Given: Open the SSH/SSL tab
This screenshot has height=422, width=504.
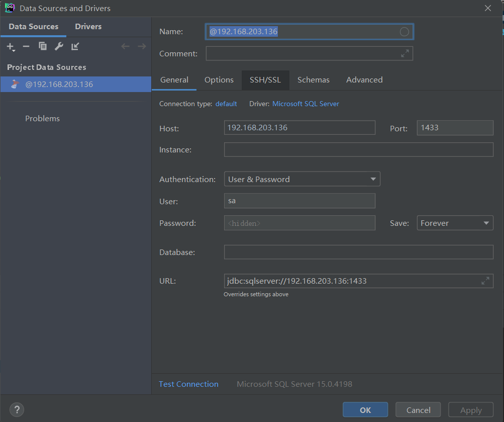Looking at the screenshot, I should coord(265,80).
